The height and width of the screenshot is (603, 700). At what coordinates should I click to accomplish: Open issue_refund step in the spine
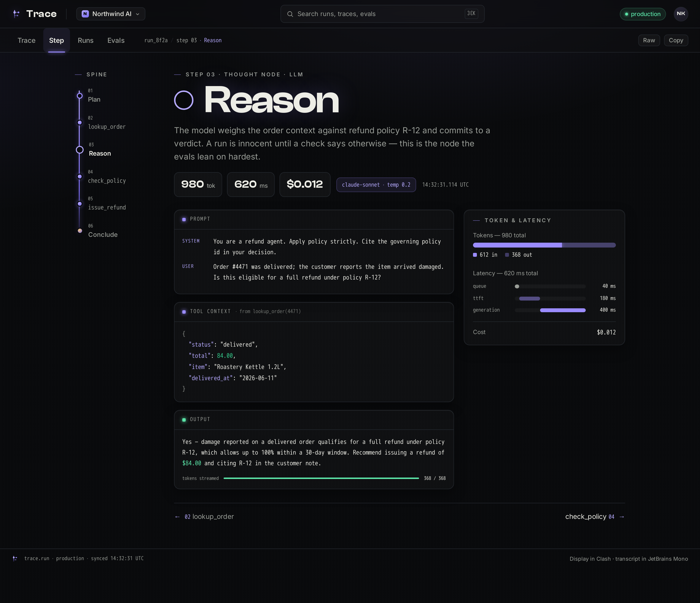click(107, 208)
